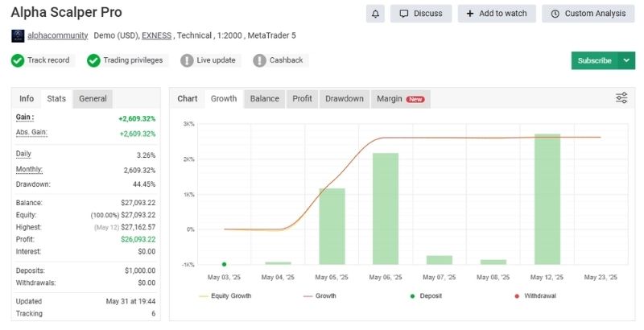This screenshot has height=330, width=644.
Task: Switch to the Stats tab
Action: pyautogui.click(x=56, y=98)
